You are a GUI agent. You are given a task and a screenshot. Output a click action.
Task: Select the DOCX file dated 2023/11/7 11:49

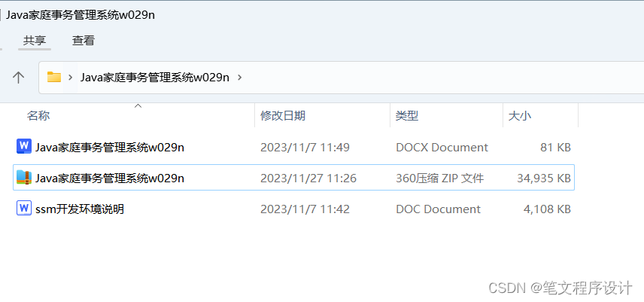[110, 148]
